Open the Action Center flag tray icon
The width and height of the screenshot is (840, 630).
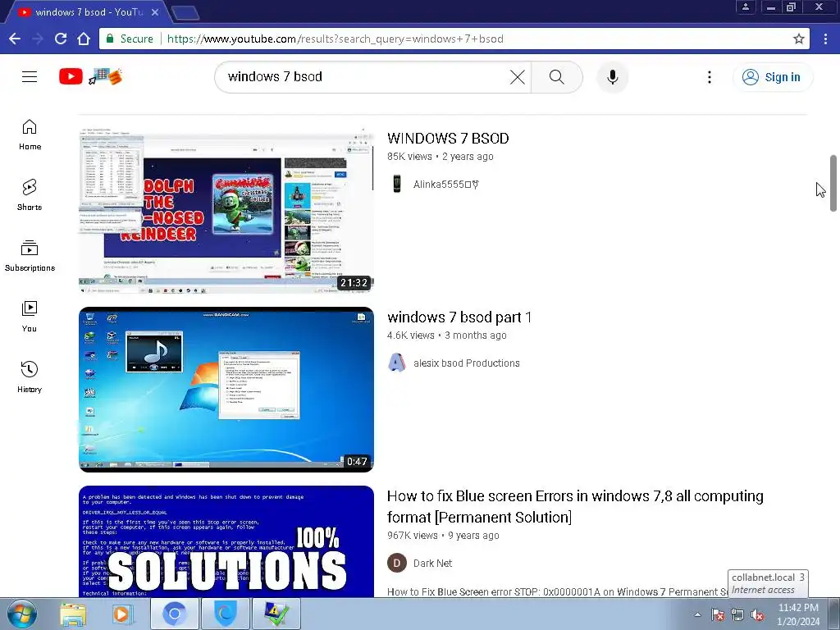(718, 614)
